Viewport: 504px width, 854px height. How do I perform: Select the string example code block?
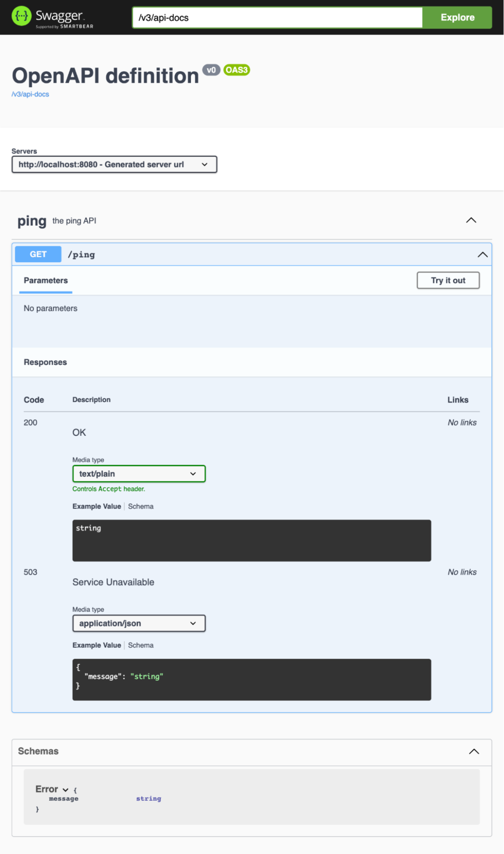coord(251,540)
